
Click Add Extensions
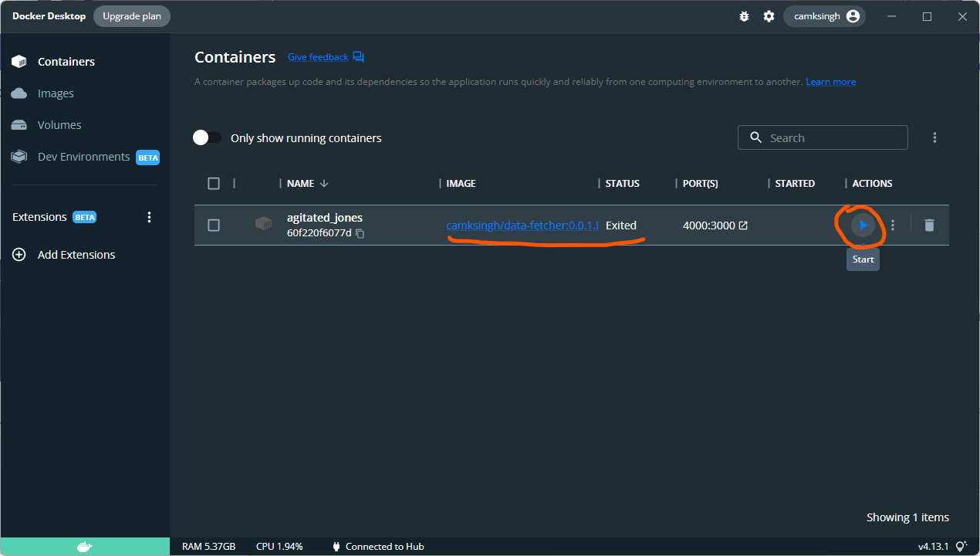click(x=64, y=255)
